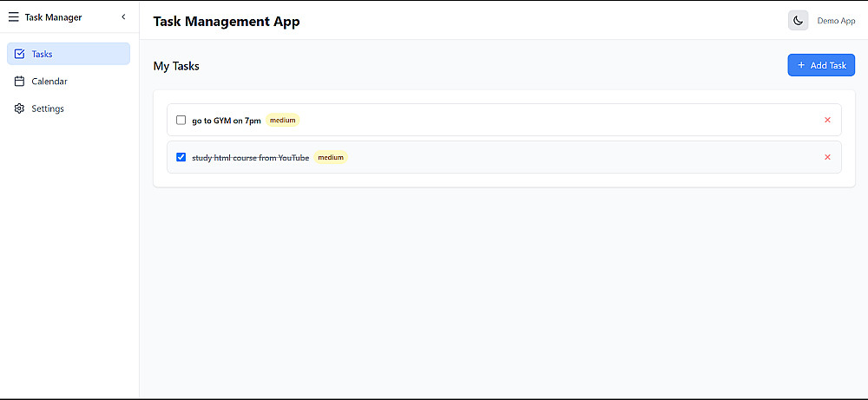Uncheck the 'study html course' checkbox
Screen dimensions: 868x400
(181, 157)
